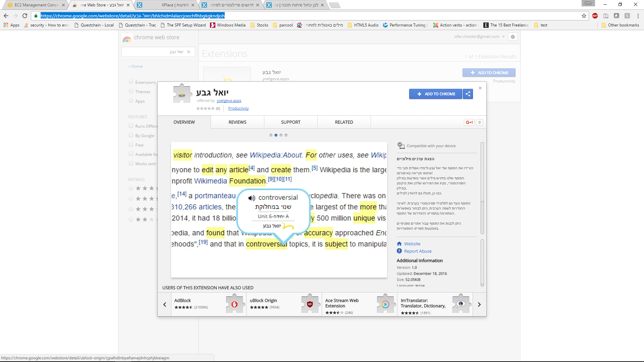This screenshot has width=644, height=362.
Task: Click the Website home icon
Action: [x=399, y=244]
